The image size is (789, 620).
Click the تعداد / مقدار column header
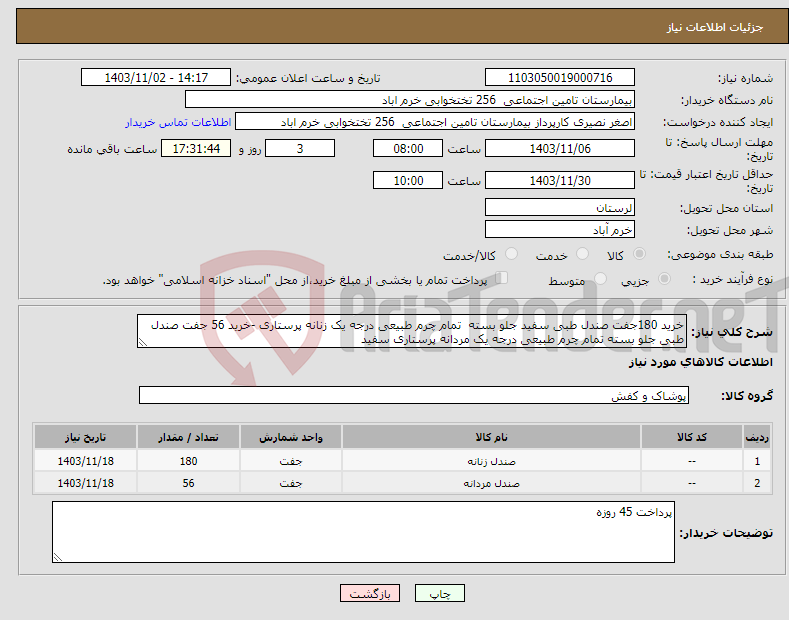point(188,437)
